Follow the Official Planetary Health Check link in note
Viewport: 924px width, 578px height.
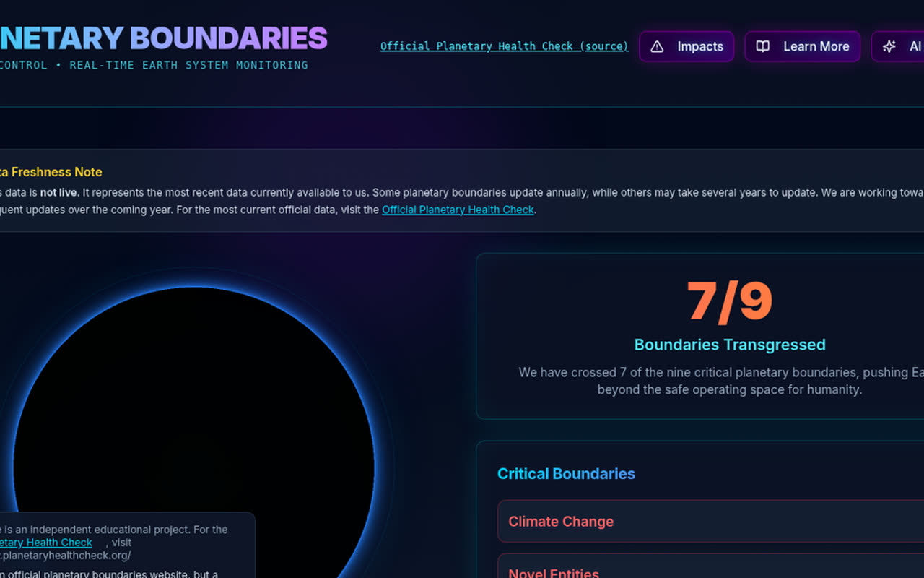coord(458,210)
